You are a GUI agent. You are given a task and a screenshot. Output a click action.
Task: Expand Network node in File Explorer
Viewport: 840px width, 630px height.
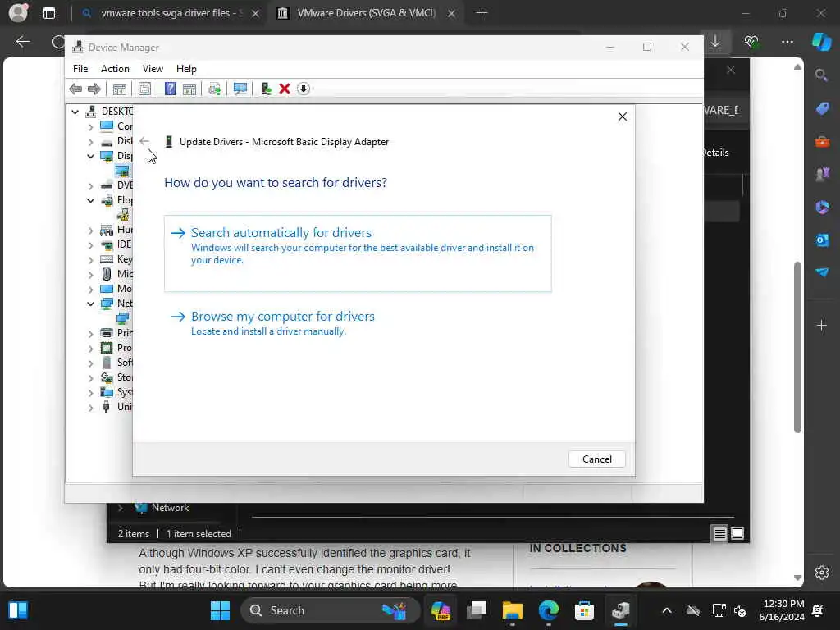point(121,508)
